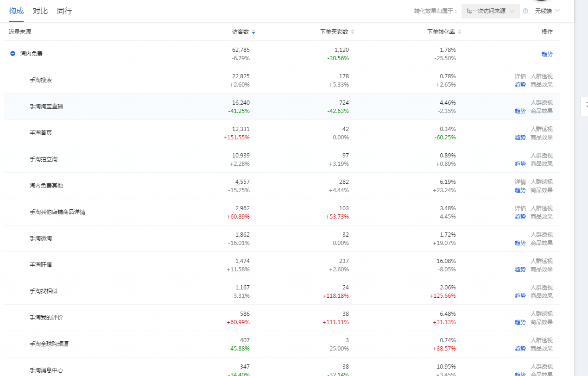588x376 pixels.
Task: Open 趋势 for 淘内免费
Action: [547, 54]
